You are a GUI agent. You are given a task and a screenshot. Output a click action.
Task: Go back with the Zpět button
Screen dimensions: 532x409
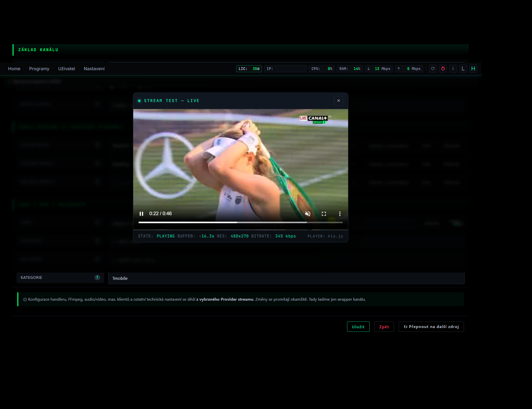[x=384, y=326]
